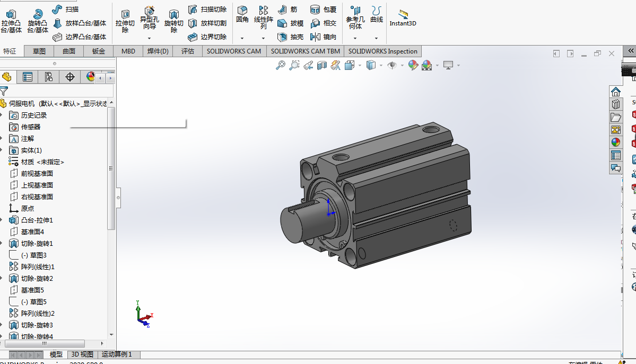Click feature tree vertical scrollbar down arrow
636x364 pixels.
111,335
